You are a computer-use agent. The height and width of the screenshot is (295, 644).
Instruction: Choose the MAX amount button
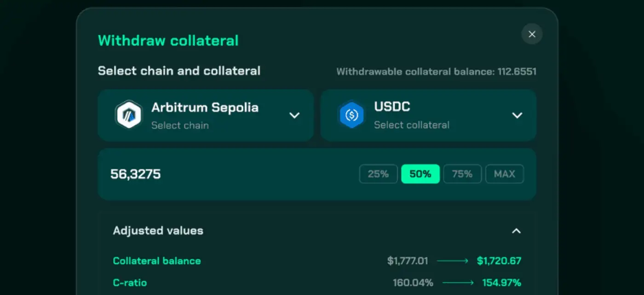click(x=505, y=174)
